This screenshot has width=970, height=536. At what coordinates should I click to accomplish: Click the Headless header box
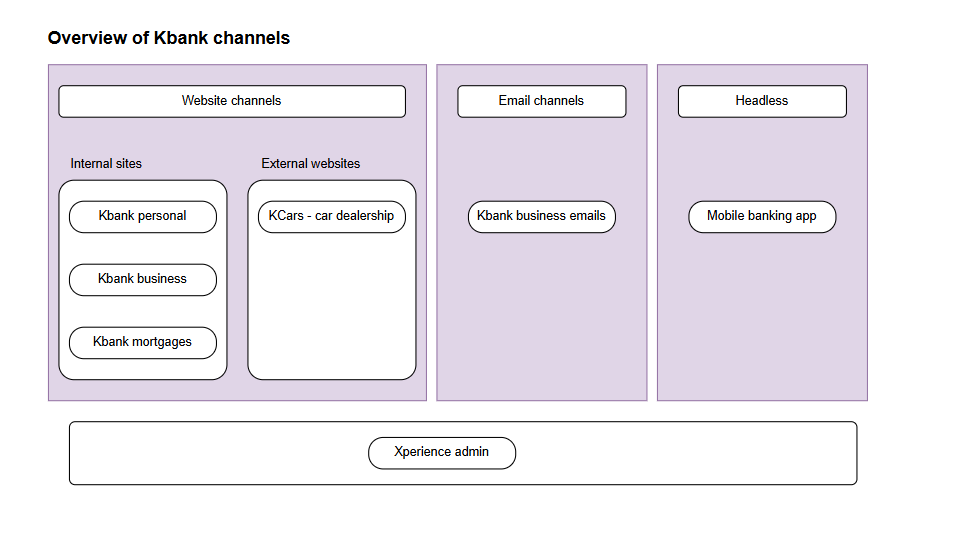tap(761, 101)
